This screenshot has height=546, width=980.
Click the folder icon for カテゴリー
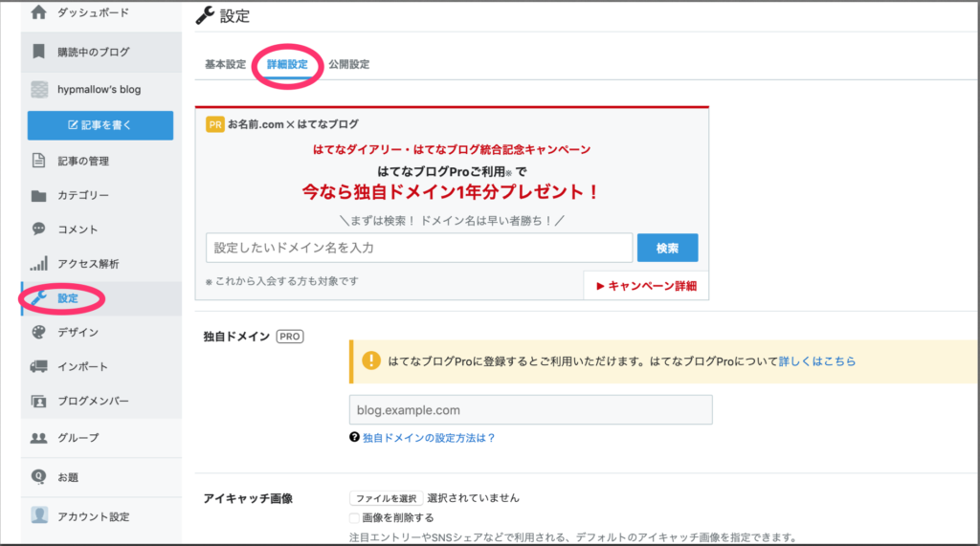tap(38, 196)
